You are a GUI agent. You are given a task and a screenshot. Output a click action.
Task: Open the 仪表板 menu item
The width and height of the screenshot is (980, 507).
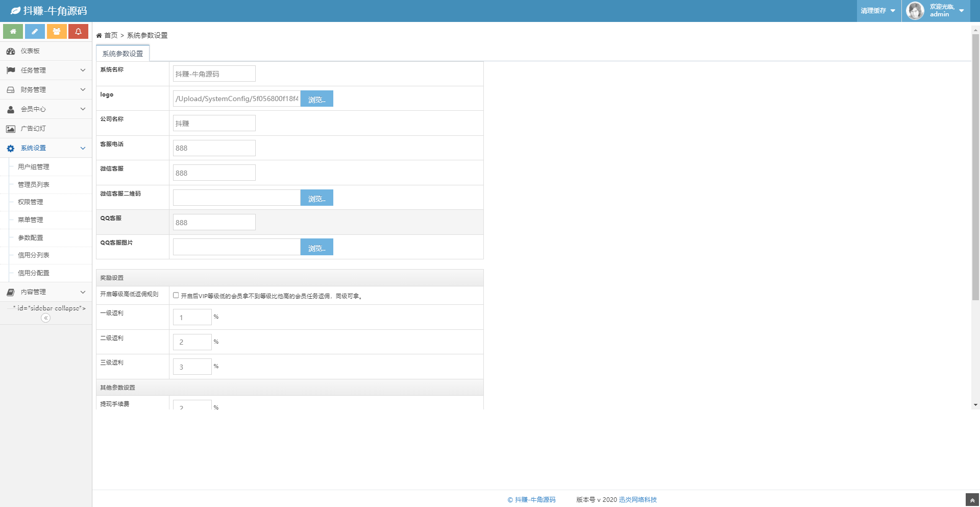tap(31, 51)
